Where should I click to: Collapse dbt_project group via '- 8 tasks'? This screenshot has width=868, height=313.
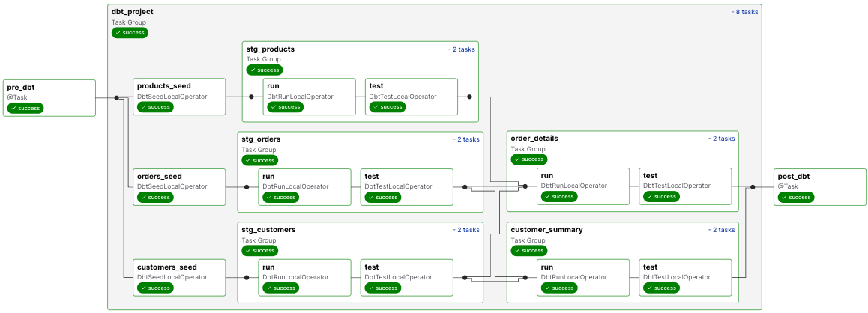pyautogui.click(x=744, y=12)
